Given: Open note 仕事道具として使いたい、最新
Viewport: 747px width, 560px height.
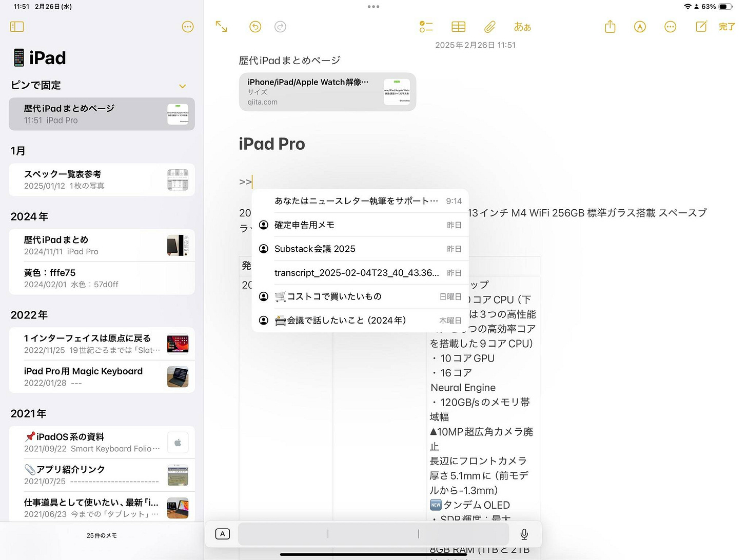Looking at the screenshot, I should 102,508.
